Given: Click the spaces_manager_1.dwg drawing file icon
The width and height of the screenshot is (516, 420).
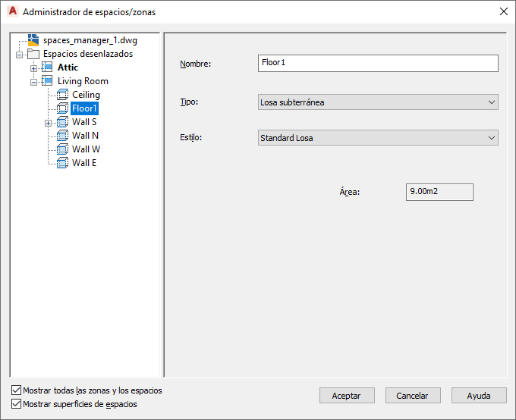Looking at the screenshot, I should (x=33, y=40).
